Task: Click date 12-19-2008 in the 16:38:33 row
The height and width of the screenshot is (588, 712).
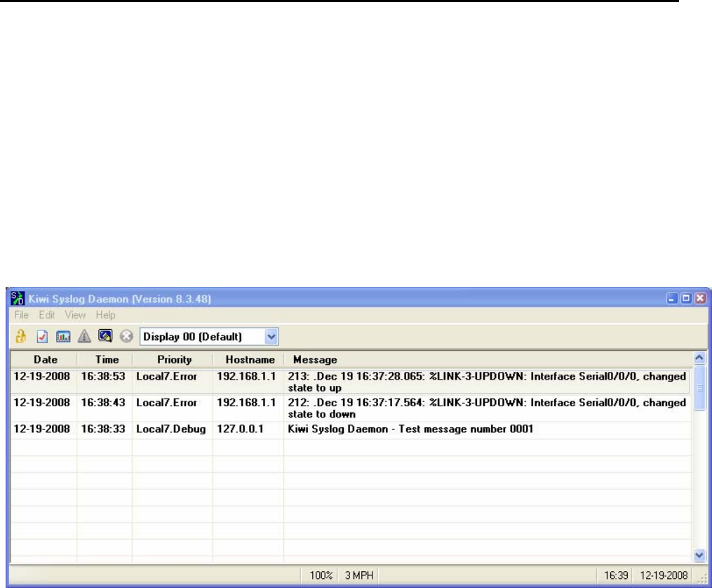Action: pos(42,429)
